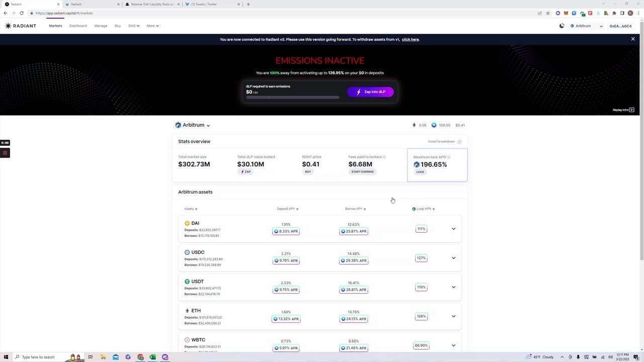
Task: Click the token balance icon showing 100.00
Action: (434, 125)
